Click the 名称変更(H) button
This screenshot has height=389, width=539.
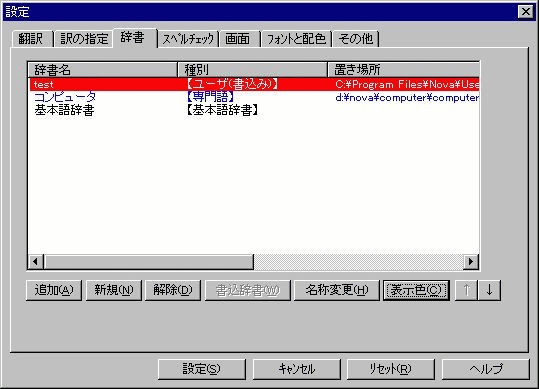(337, 290)
